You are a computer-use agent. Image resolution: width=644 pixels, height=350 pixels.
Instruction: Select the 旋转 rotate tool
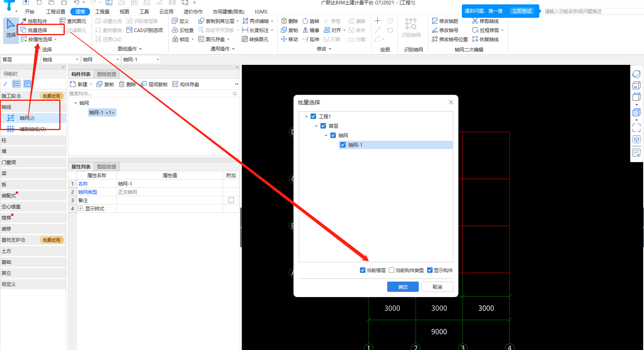coord(311,21)
